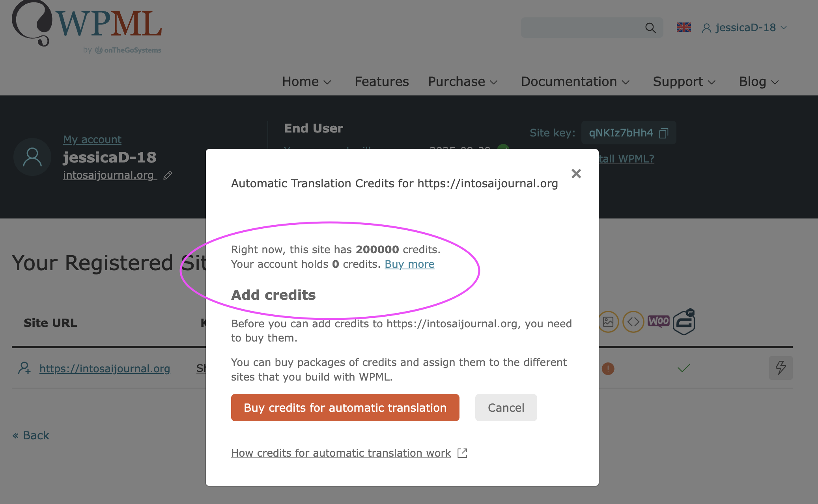Open the Features menu item
Screen dimensions: 818x504
point(381,82)
